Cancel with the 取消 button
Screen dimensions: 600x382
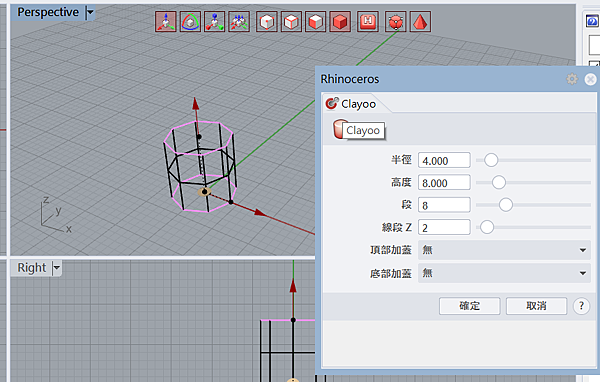click(x=536, y=306)
